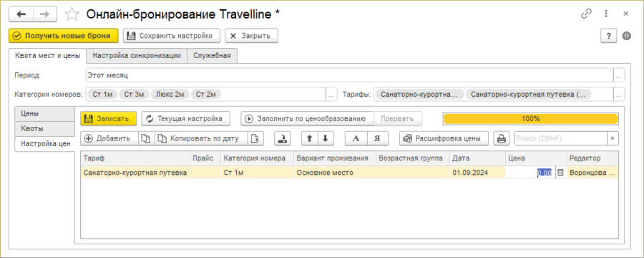Click the Редактор column header
Viewport: 644px width, 258px height.
tap(592, 158)
